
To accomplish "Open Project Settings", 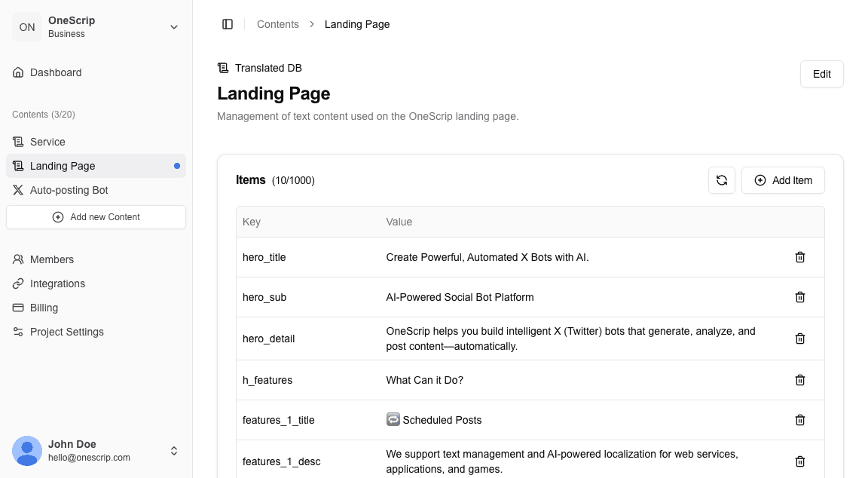I will pyautogui.click(x=96, y=332).
